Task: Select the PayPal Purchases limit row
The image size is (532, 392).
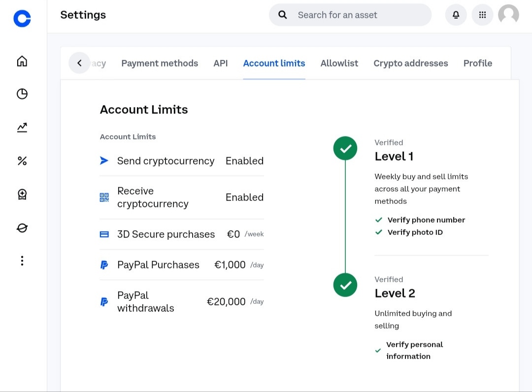Action: click(181, 265)
